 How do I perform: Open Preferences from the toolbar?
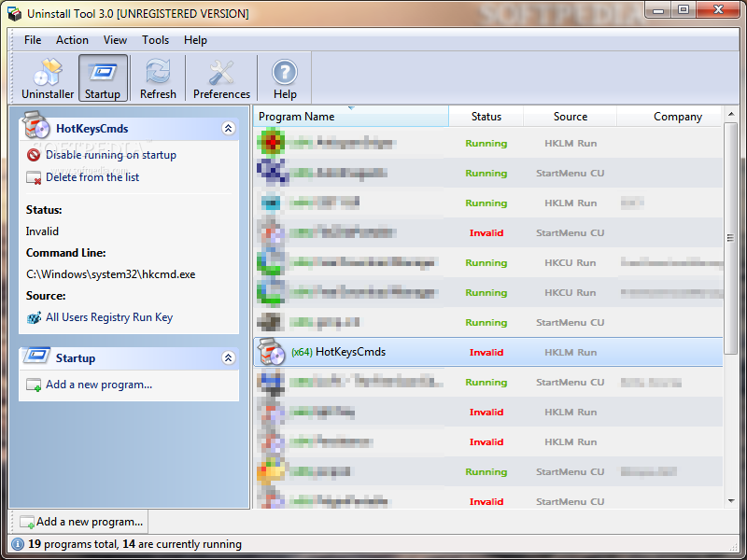coord(221,78)
